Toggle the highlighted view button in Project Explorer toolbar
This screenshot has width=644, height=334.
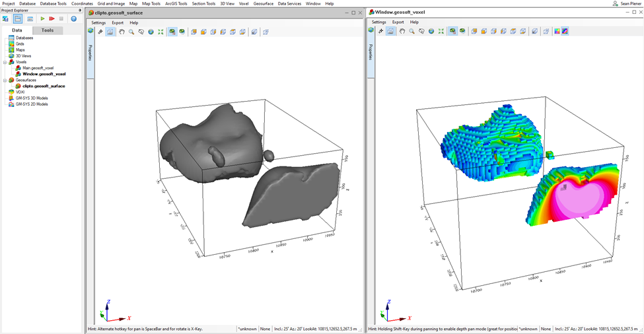pos(18,19)
